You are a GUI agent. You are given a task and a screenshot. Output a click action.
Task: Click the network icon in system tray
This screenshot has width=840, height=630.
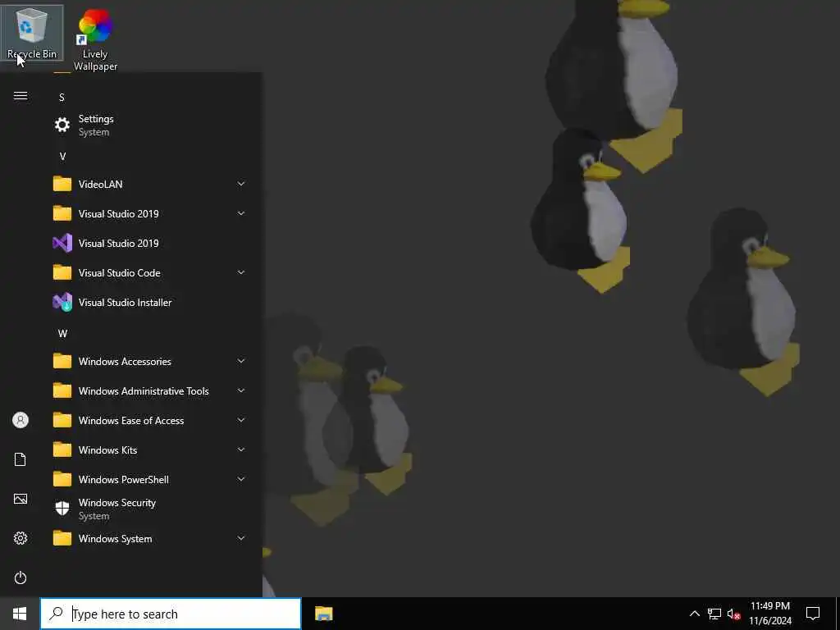coord(714,614)
